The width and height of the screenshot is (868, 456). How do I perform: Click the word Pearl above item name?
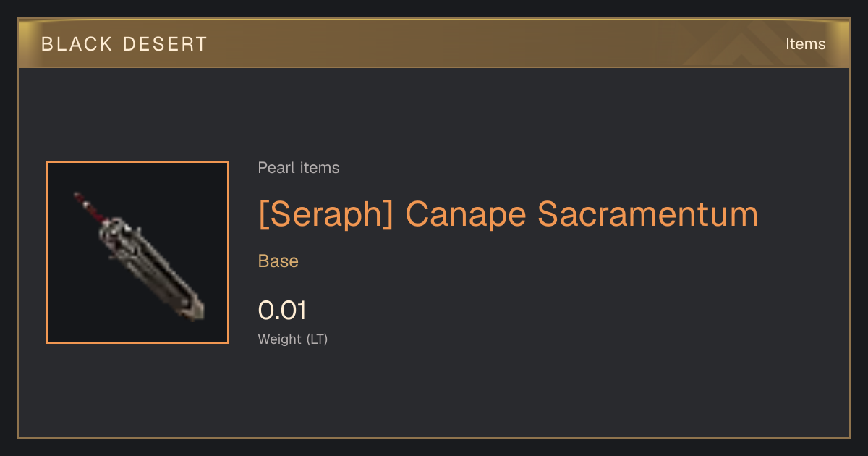274,168
